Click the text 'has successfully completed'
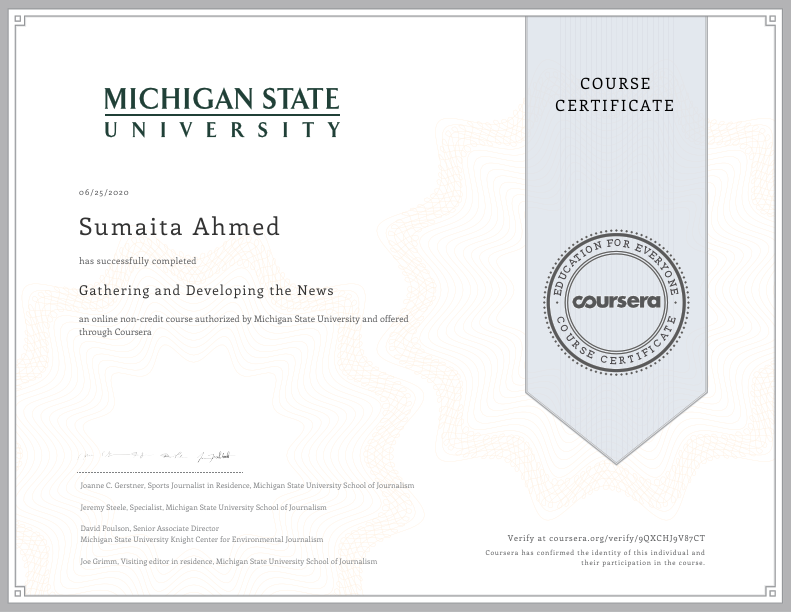The height and width of the screenshot is (612, 792). pos(137,261)
